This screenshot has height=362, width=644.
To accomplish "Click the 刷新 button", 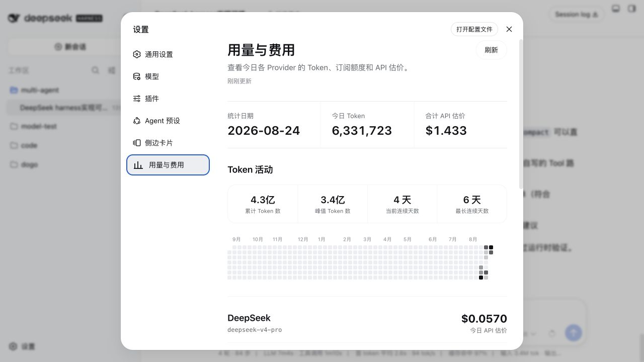I will pyautogui.click(x=491, y=50).
